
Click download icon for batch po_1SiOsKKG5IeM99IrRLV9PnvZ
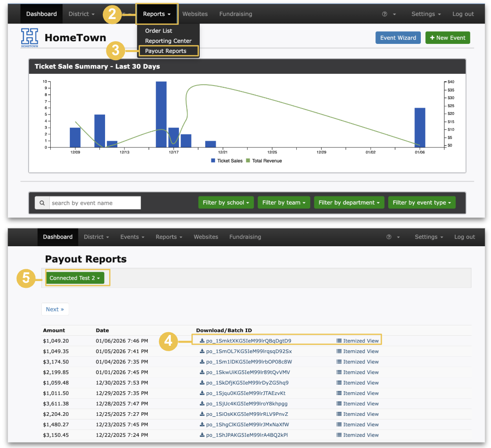[x=202, y=414]
